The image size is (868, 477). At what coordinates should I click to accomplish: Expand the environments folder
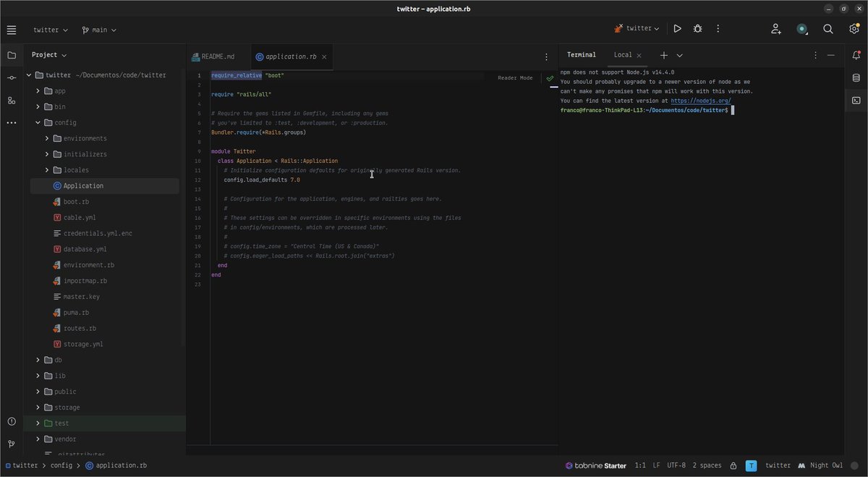pos(47,138)
